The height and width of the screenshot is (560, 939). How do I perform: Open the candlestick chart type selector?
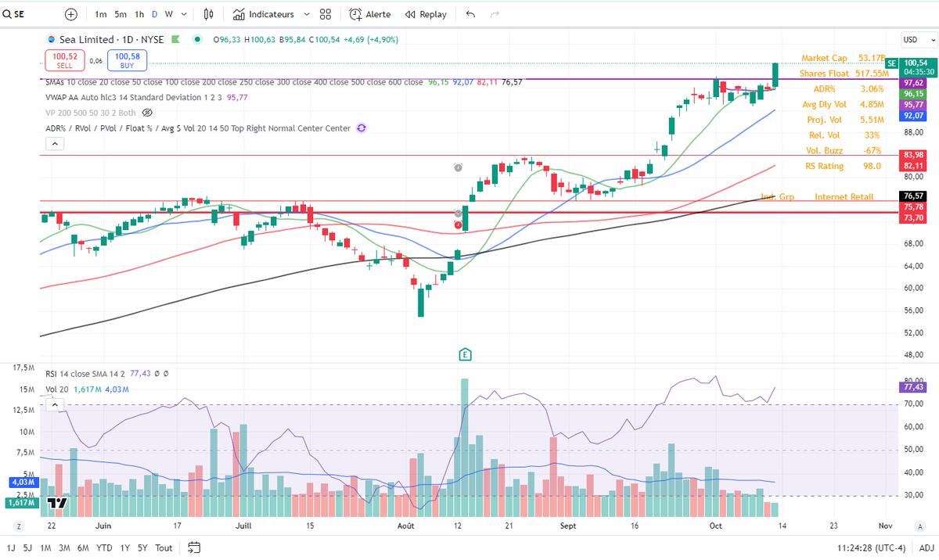pyautogui.click(x=208, y=14)
